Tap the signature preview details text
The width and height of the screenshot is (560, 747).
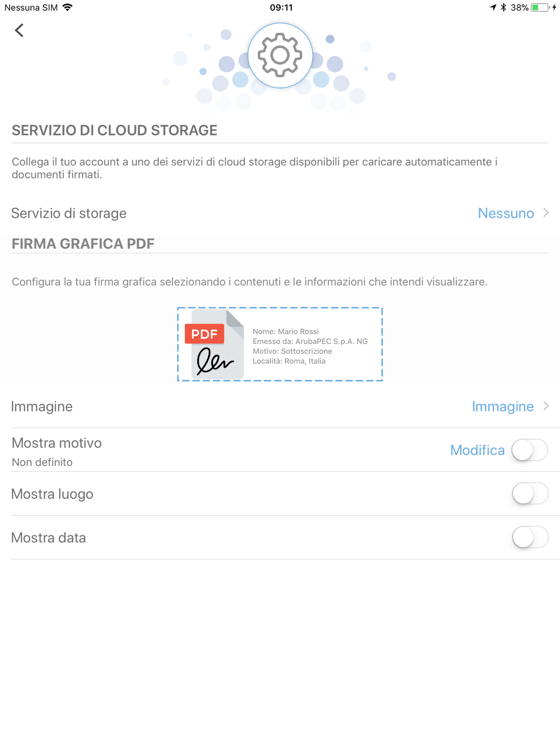(310, 346)
